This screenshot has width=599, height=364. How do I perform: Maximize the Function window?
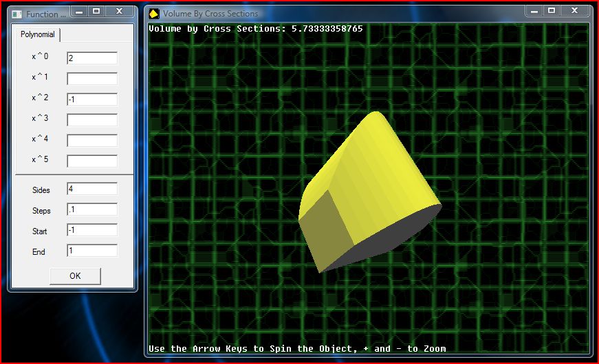coord(96,12)
